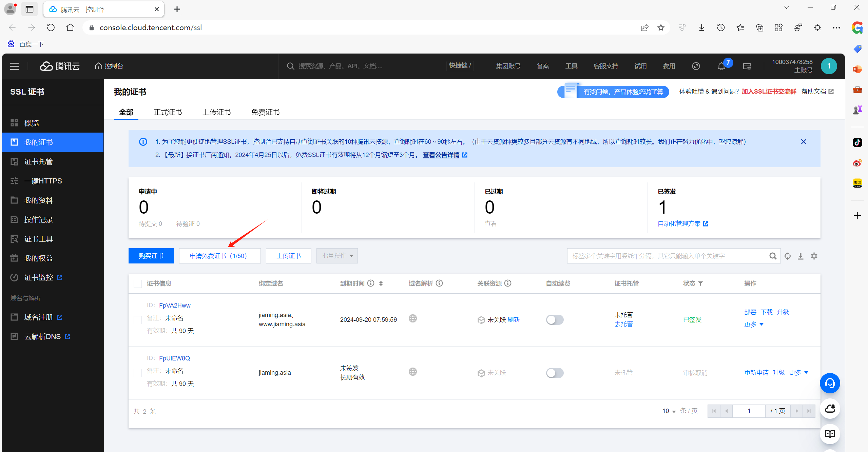This screenshot has width=868, height=452.
Task: Open items per page dropdown
Action: pyautogui.click(x=669, y=411)
